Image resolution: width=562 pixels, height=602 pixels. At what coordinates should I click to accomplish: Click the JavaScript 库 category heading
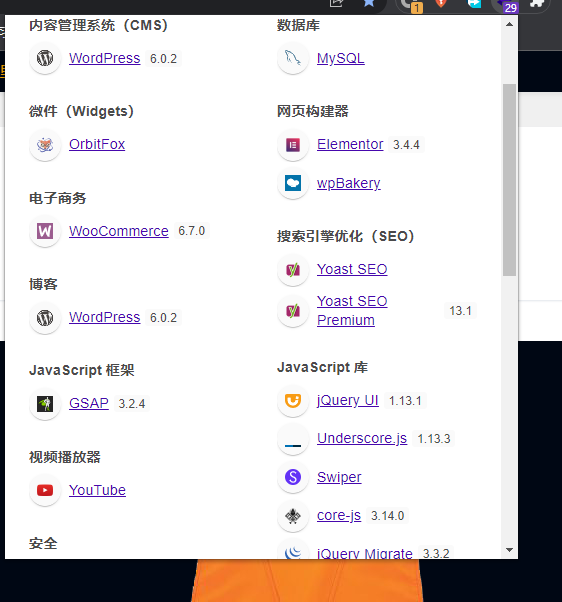[x=322, y=367]
